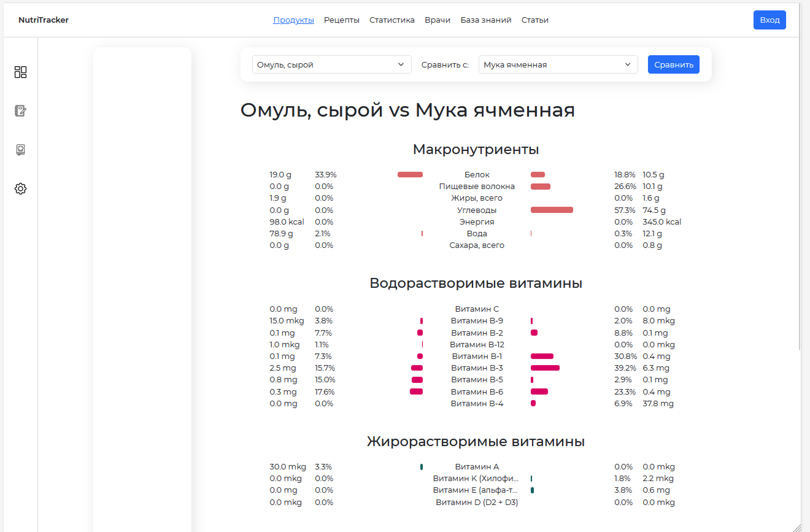The width and height of the screenshot is (810, 532).
Task: Click the Жирорастворимые витамины section heading
Action: [x=476, y=441]
